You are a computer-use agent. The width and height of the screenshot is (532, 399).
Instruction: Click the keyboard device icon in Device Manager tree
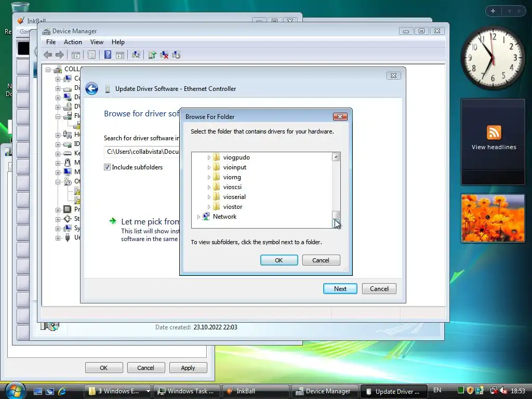coord(68,153)
